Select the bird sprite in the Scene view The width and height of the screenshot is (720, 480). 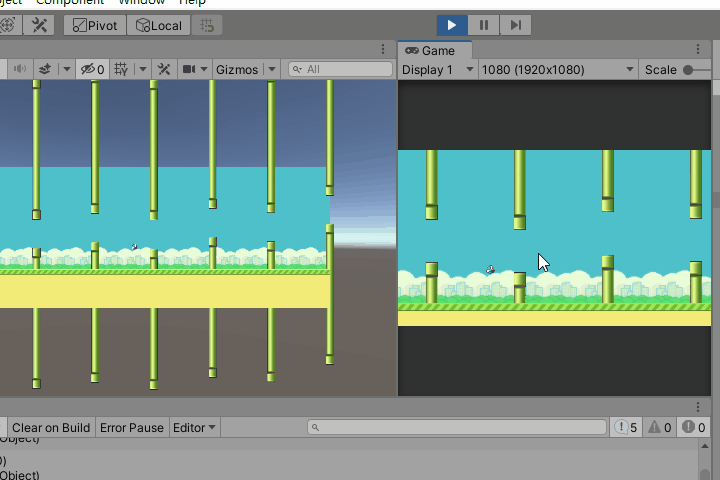coord(134,247)
